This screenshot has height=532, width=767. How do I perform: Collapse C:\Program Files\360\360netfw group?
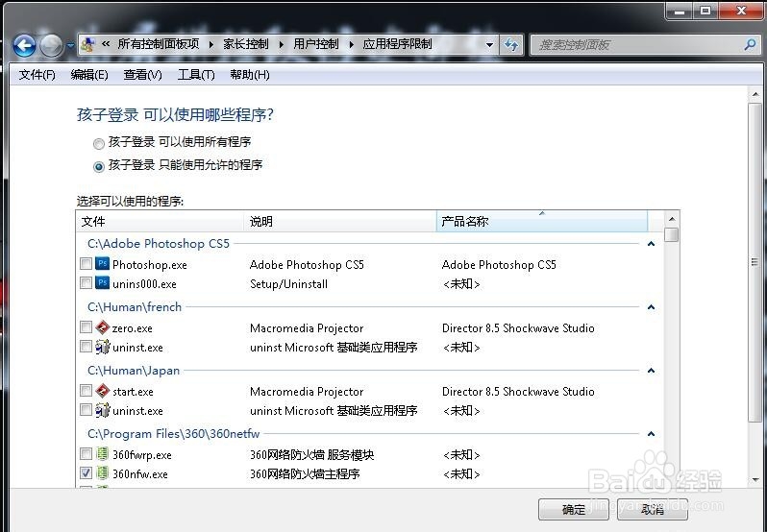click(x=651, y=433)
